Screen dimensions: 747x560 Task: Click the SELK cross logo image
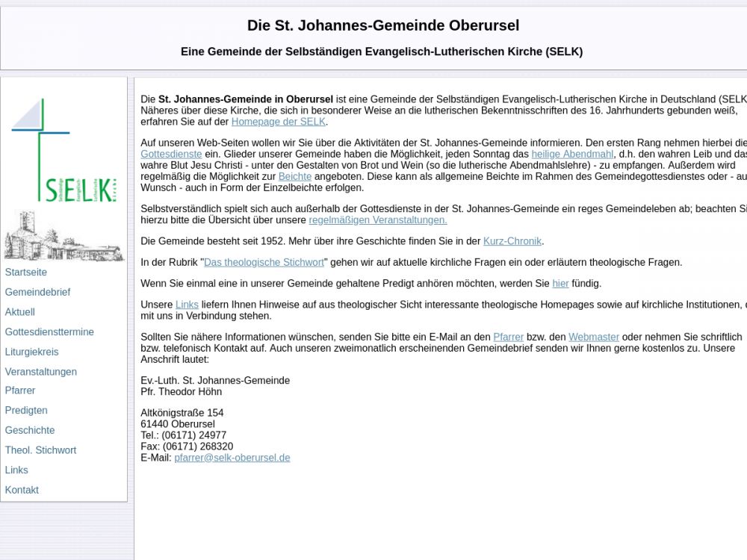63,149
